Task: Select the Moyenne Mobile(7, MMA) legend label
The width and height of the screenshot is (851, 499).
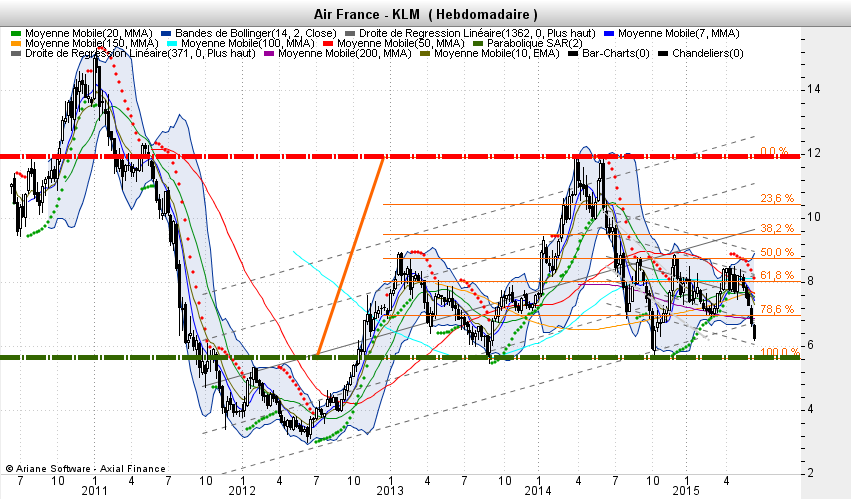Action: click(678, 34)
